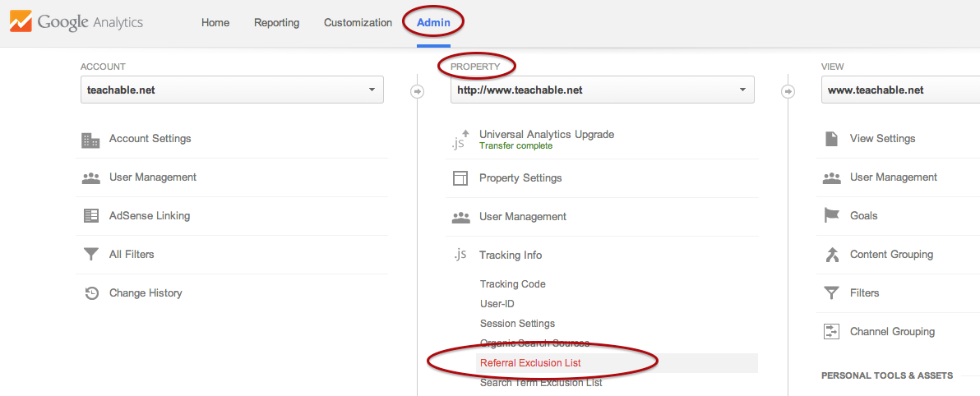
Task: Open User Management under Account
Action: [152, 177]
